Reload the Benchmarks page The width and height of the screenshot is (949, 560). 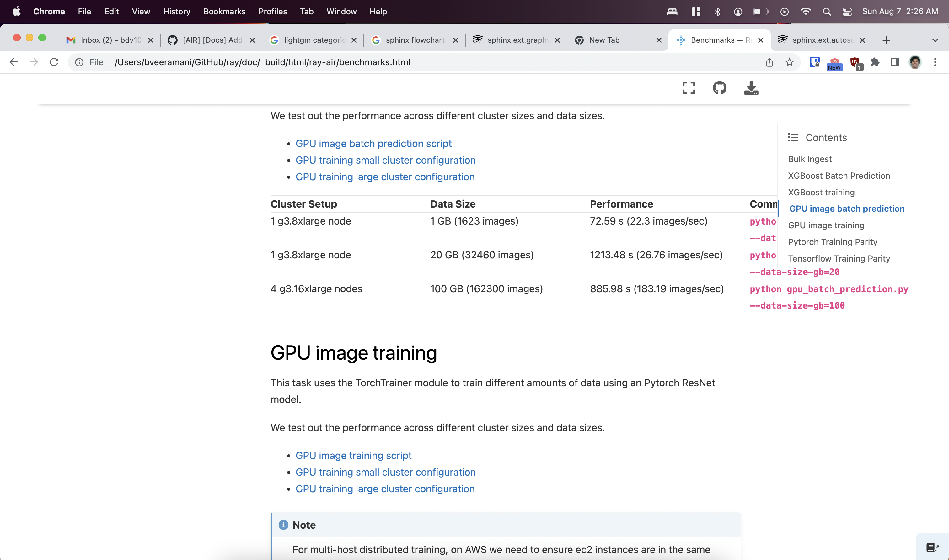coord(54,62)
